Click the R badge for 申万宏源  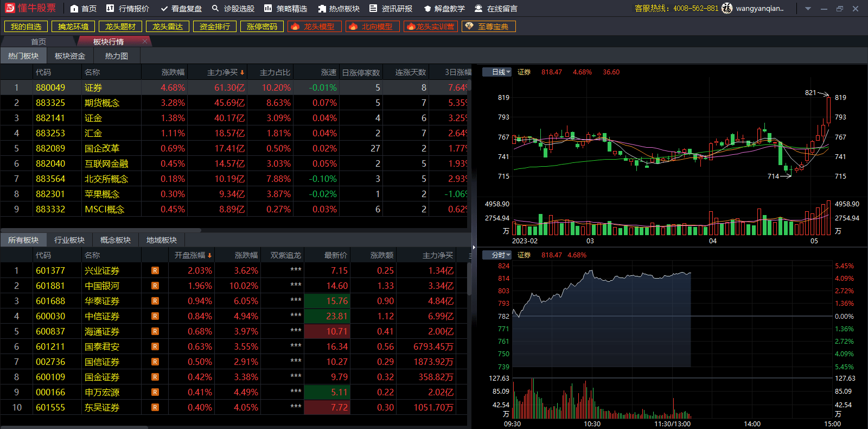(x=155, y=392)
